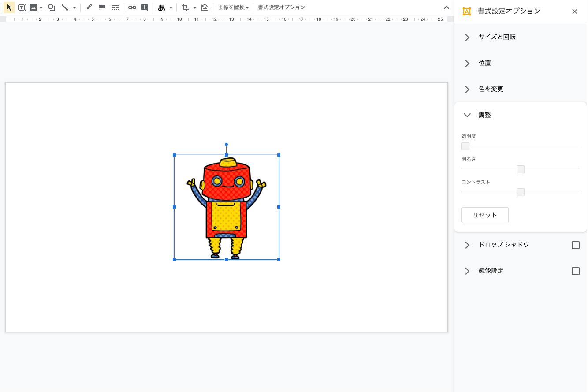Click the Insert link icon
This screenshot has height=392, width=588.
pos(132,7)
